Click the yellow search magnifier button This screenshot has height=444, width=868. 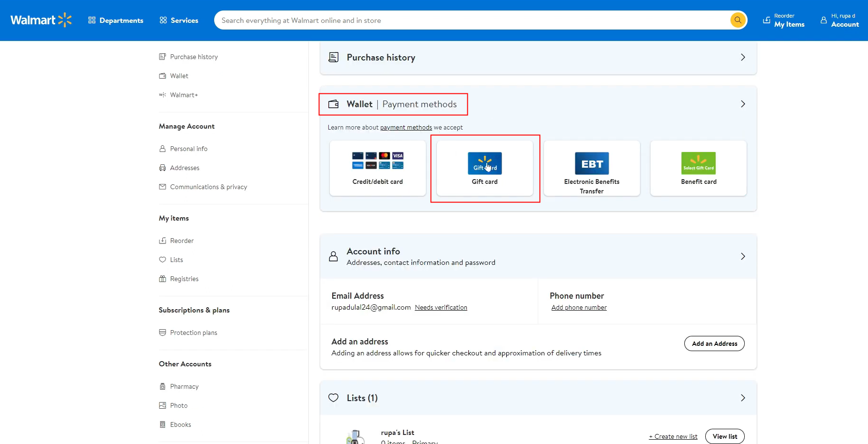pos(738,20)
